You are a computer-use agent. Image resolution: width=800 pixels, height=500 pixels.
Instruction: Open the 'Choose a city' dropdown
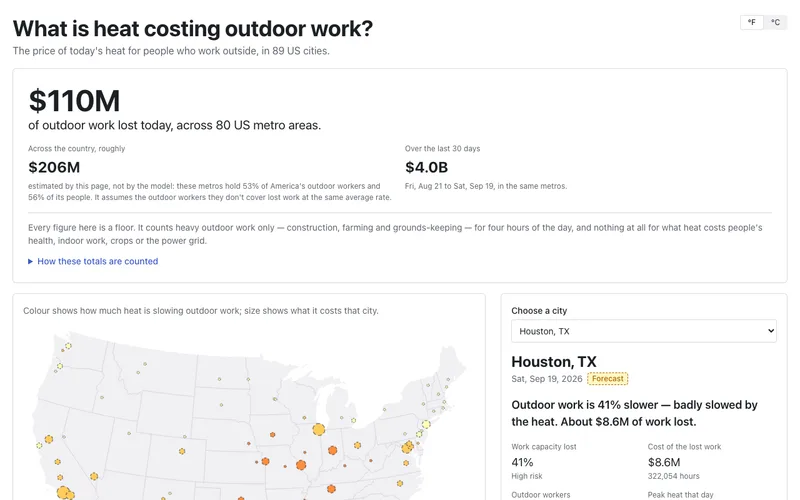(644, 331)
